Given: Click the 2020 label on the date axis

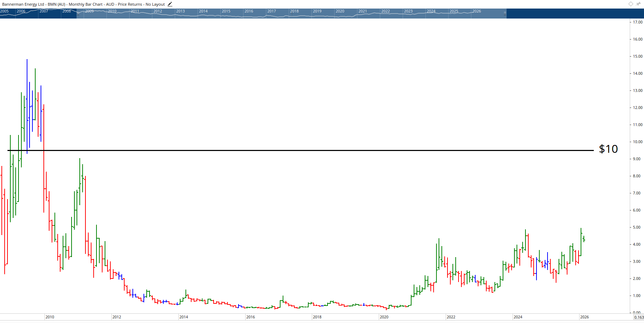Looking at the screenshot, I should pyautogui.click(x=384, y=317).
